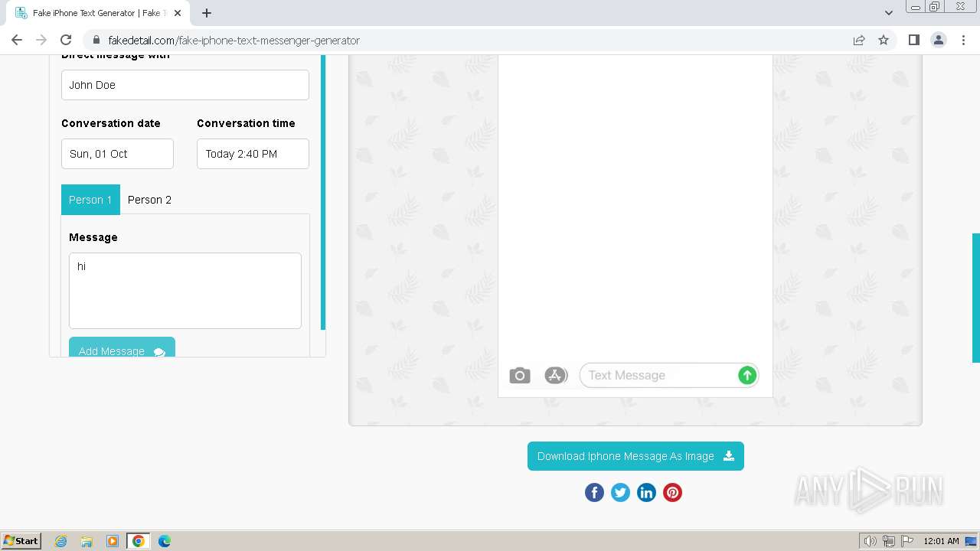Open Chrome three-dot menu
This screenshot has height=551, width=980.
pos(963,40)
